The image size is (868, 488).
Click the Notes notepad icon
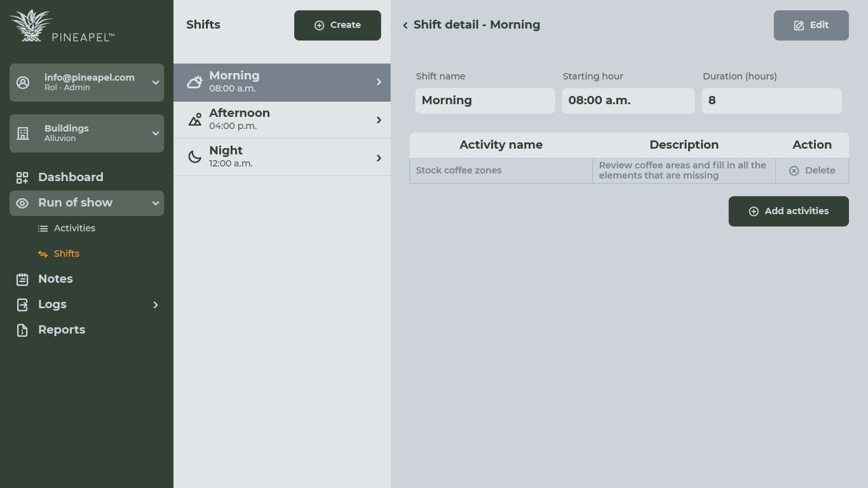(22, 279)
